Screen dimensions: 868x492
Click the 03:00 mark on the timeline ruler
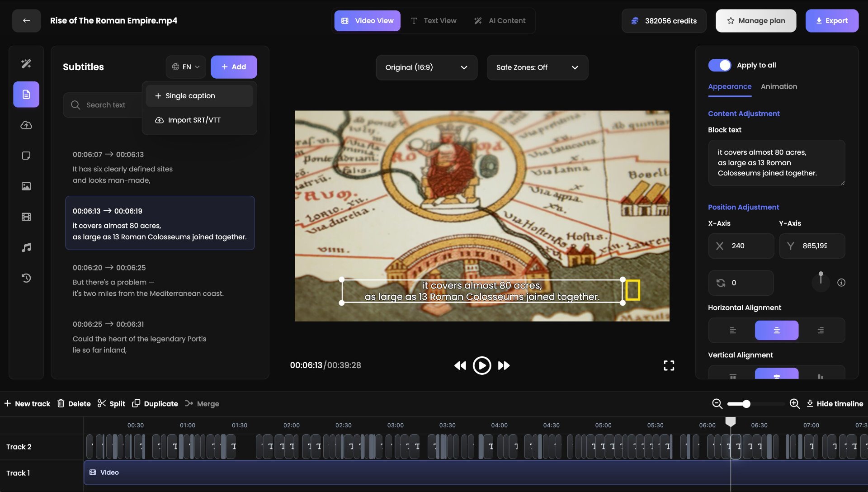(396, 426)
